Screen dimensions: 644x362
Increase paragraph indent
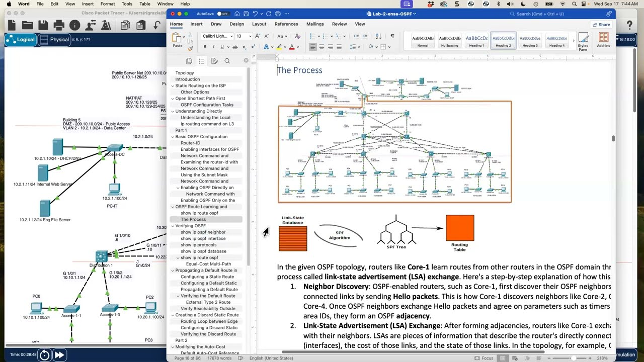click(365, 36)
